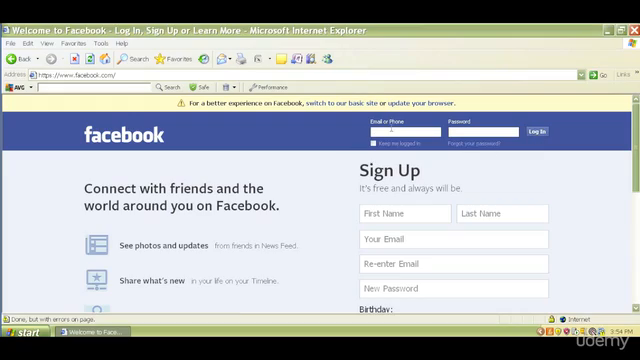Click Forgot your password link
Viewport: 640px width, 360px height.
(474, 144)
